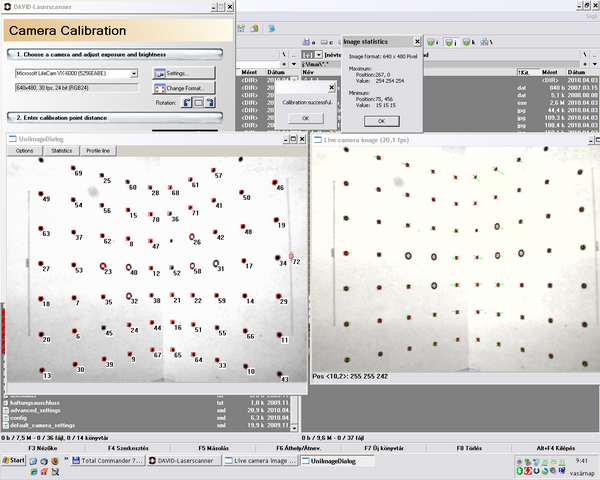Open Options in UniImageDialog

click(x=24, y=150)
